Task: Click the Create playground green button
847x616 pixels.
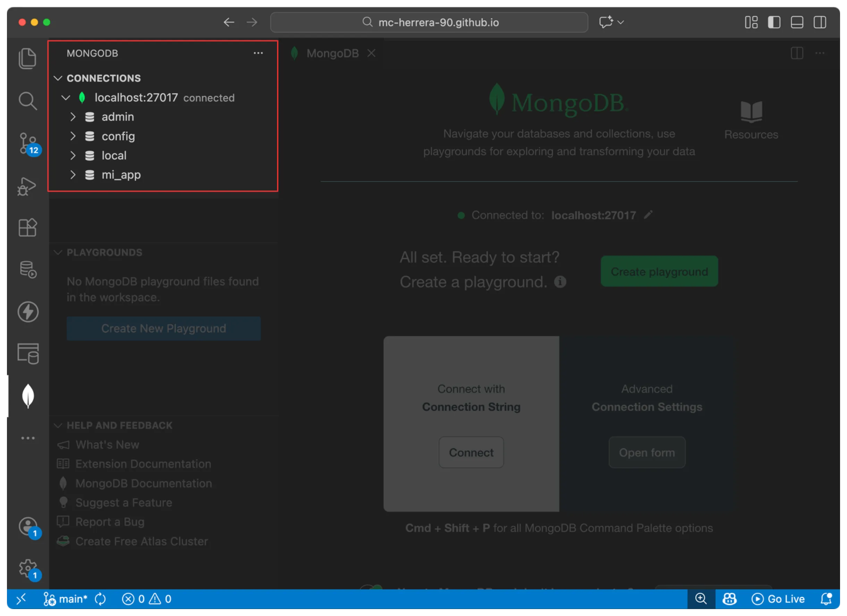Action: tap(659, 271)
